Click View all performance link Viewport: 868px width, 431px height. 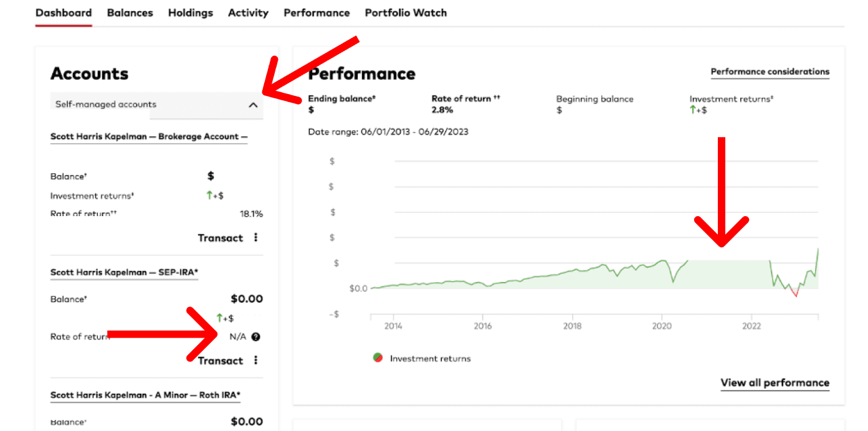(x=775, y=382)
